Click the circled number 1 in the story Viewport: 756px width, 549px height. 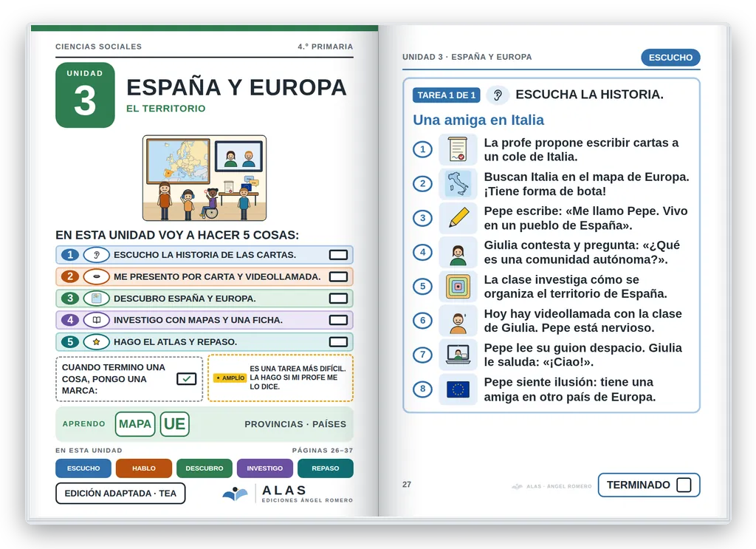[x=423, y=149]
